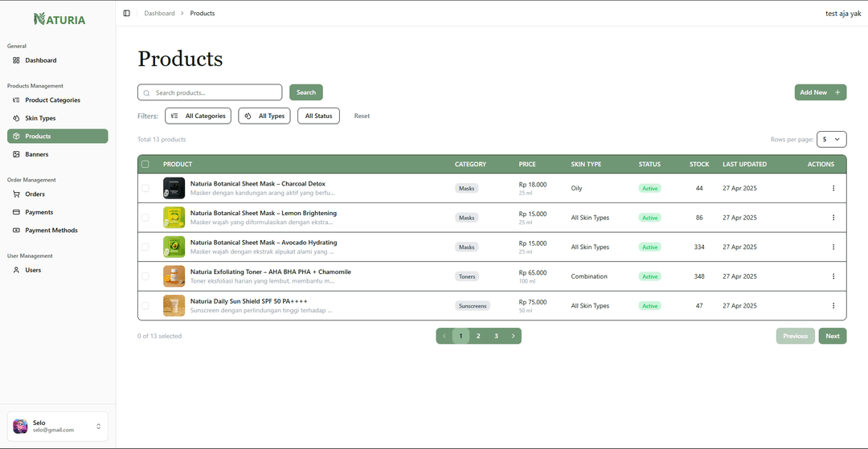Open the Rows per page dropdown
Viewport: 868px width, 449px height.
tap(832, 139)
